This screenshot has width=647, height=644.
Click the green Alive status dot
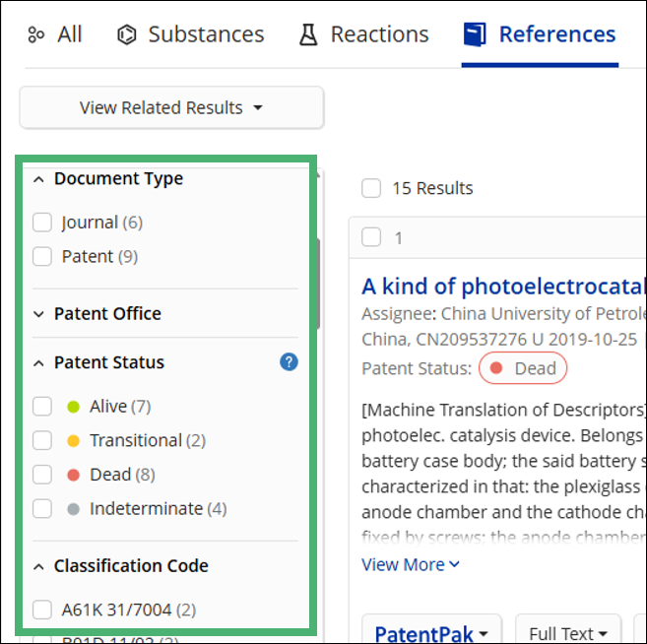pyautogui.click(x=74, y=407)
